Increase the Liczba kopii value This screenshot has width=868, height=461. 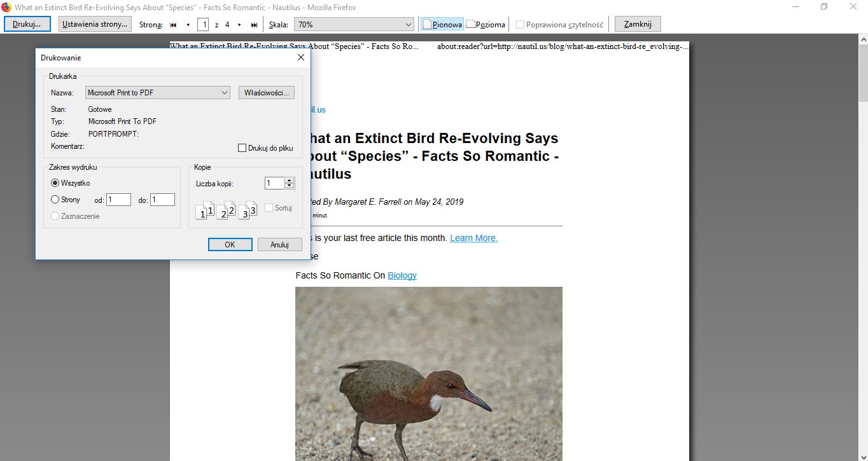point(290,180)
